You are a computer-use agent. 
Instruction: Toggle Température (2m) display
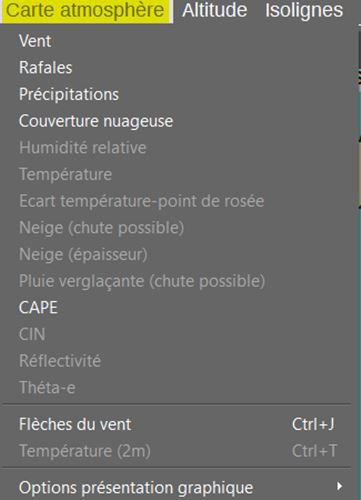coord(177,451)
